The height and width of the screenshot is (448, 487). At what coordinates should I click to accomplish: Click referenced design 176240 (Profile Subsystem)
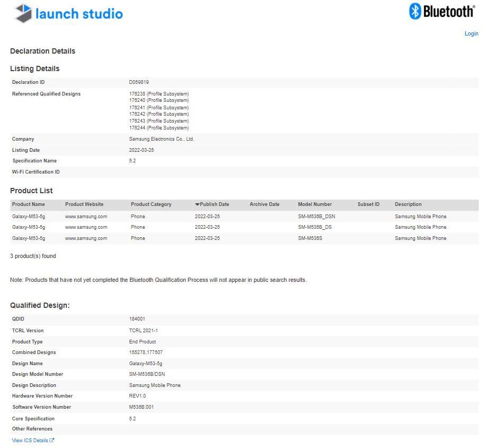159,100
